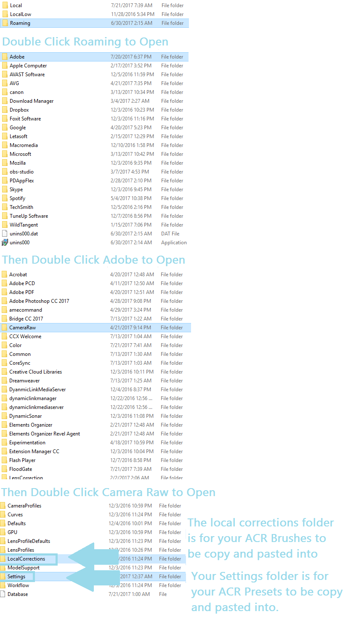Screen dimensions: 364x633
Task: Select the LocalCorrections folder
Action: click(26, 559)
